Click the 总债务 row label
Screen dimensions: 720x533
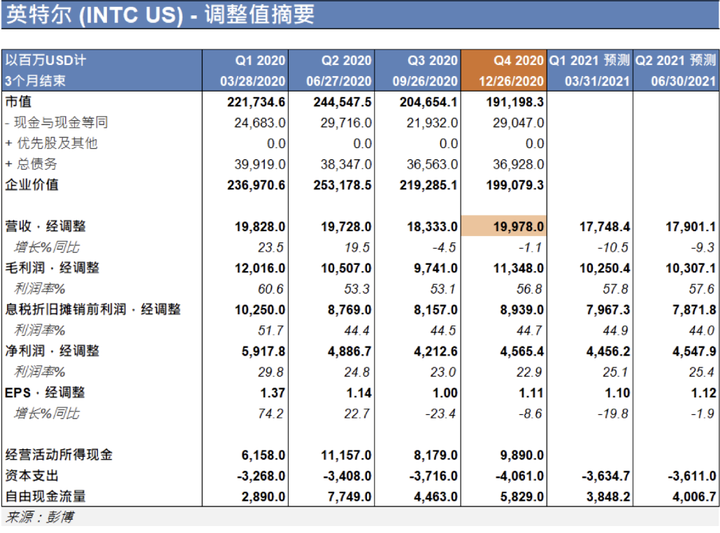tap(31, 164)
